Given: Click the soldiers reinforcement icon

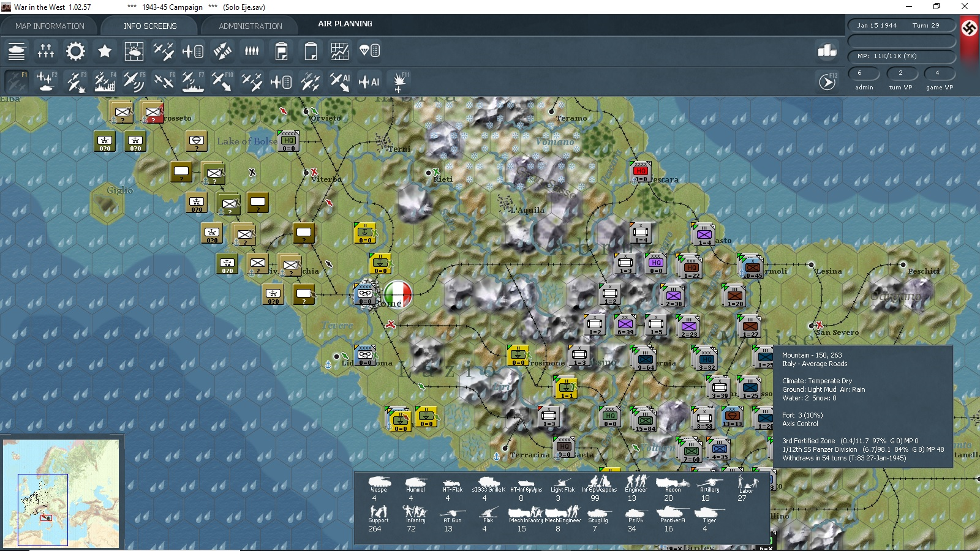Looking at the screenshot, I should click(252, 51).
